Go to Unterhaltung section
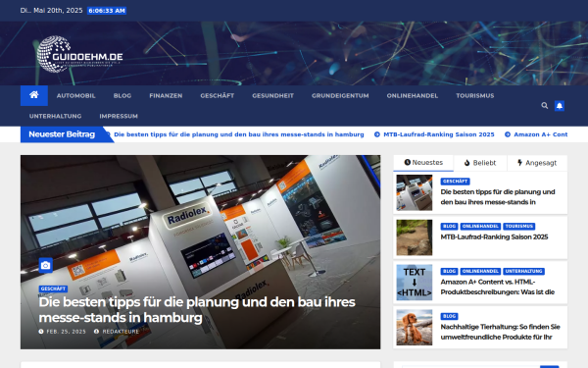 pos(56,116)
